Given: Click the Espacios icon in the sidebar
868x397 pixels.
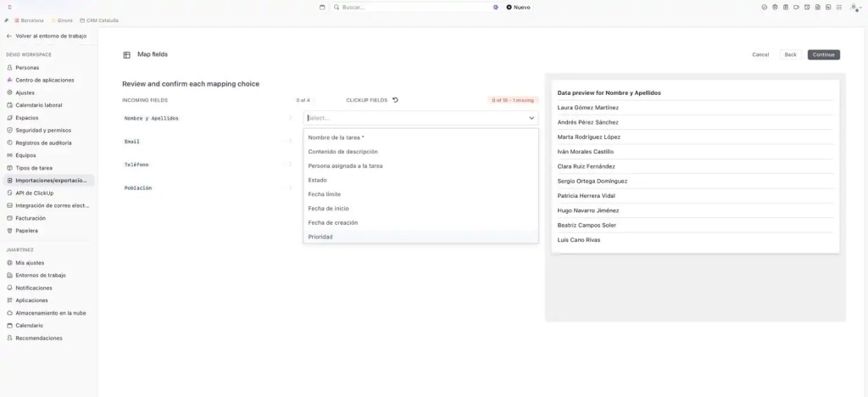Looking at the screenshot, I should pos(9,118).
